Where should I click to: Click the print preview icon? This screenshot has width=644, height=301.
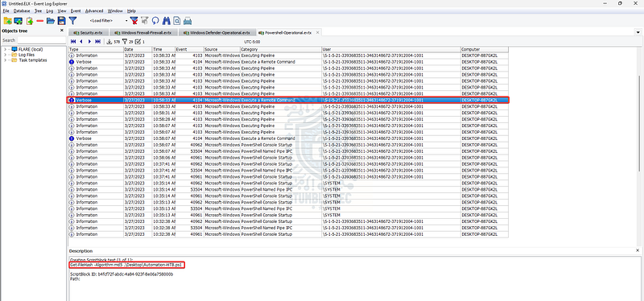[176, 21]
